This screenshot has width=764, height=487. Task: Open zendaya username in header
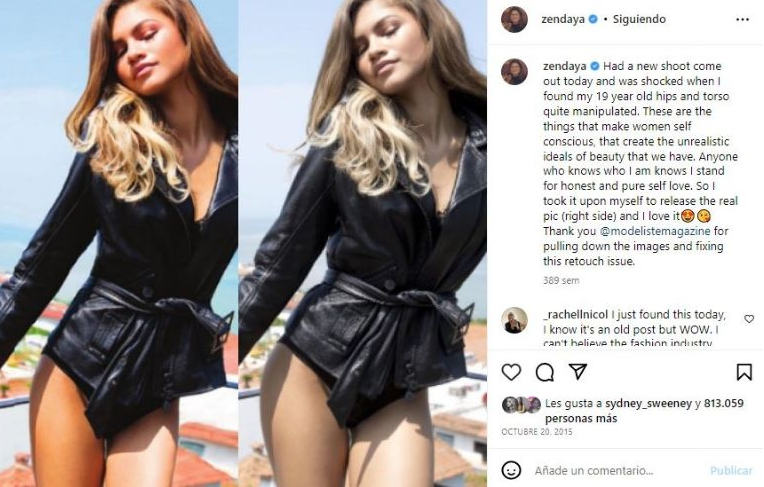point(563,19)
